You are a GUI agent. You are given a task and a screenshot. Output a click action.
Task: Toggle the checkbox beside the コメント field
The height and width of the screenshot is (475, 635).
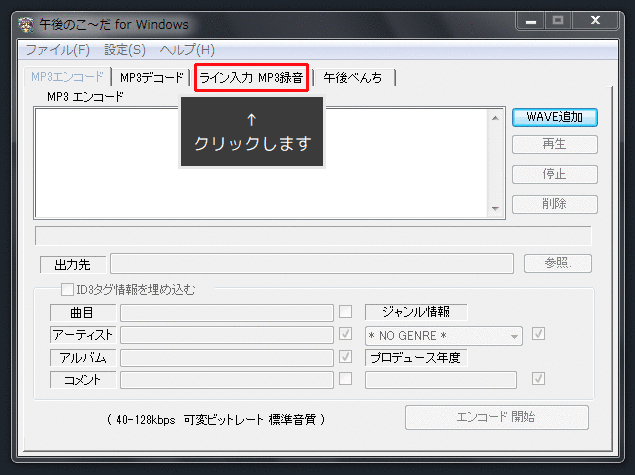click(x=345, y=379)
